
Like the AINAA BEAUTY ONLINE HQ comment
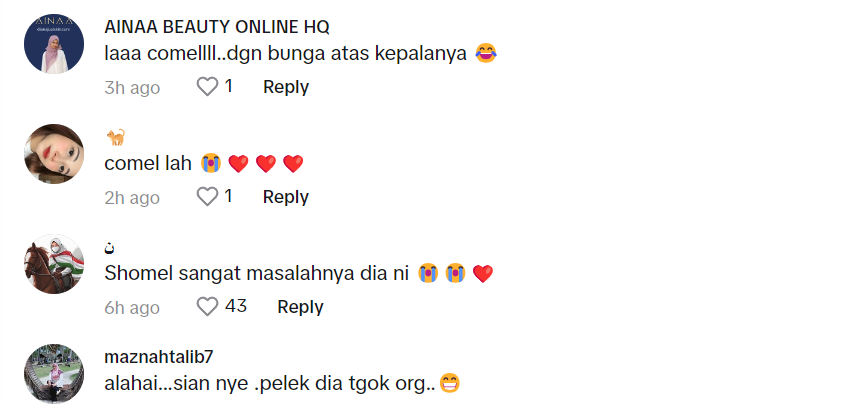click(207, 86)
